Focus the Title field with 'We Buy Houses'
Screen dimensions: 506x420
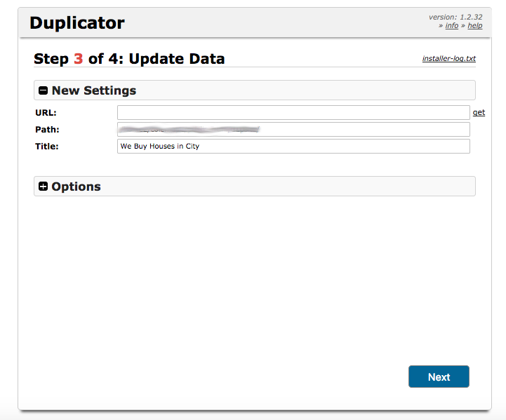point(293,147)
